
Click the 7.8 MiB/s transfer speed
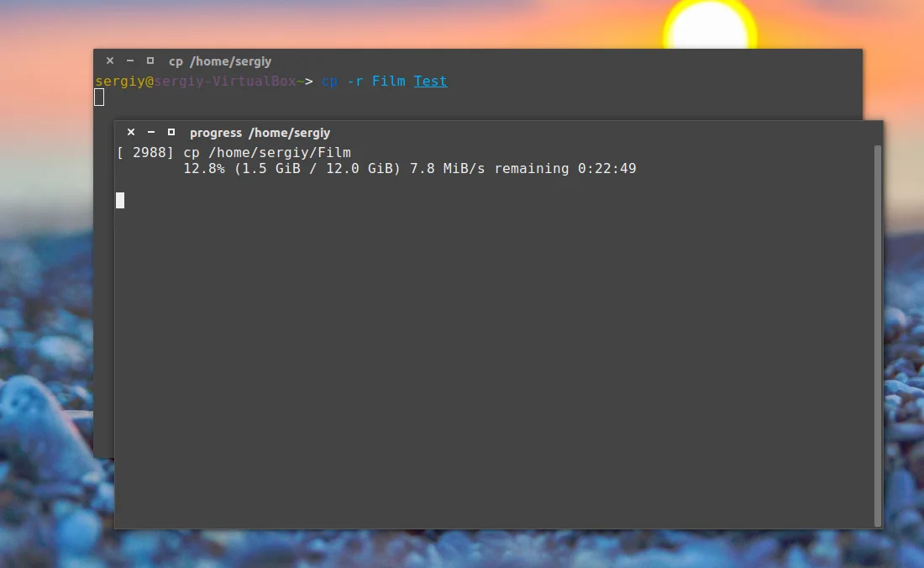point(447,169)
